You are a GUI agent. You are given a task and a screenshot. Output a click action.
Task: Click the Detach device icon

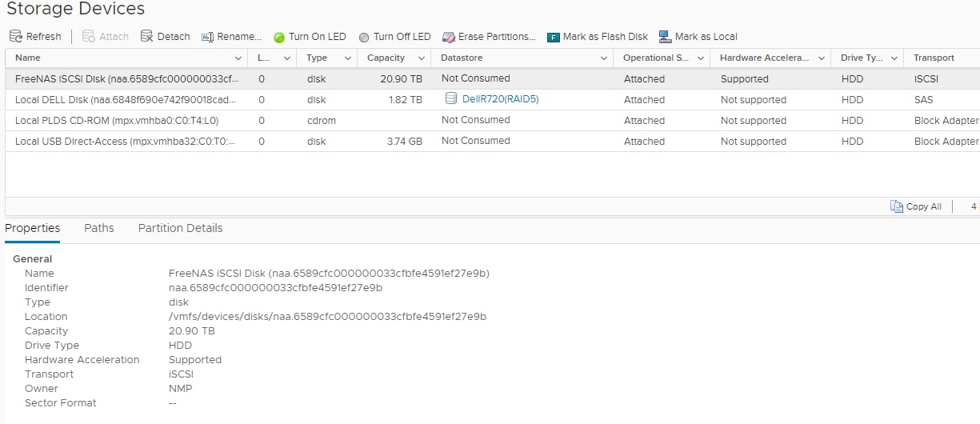click(x=146, y=37)
